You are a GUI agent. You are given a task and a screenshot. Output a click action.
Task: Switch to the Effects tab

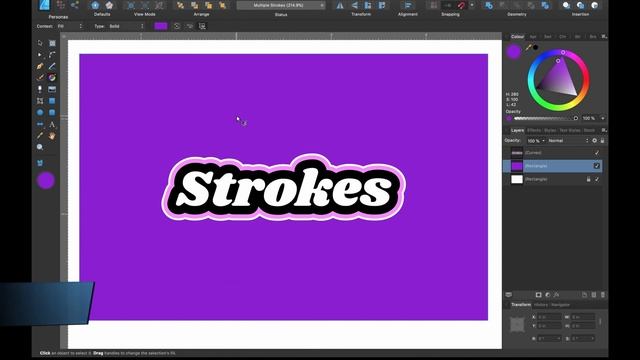534,130
